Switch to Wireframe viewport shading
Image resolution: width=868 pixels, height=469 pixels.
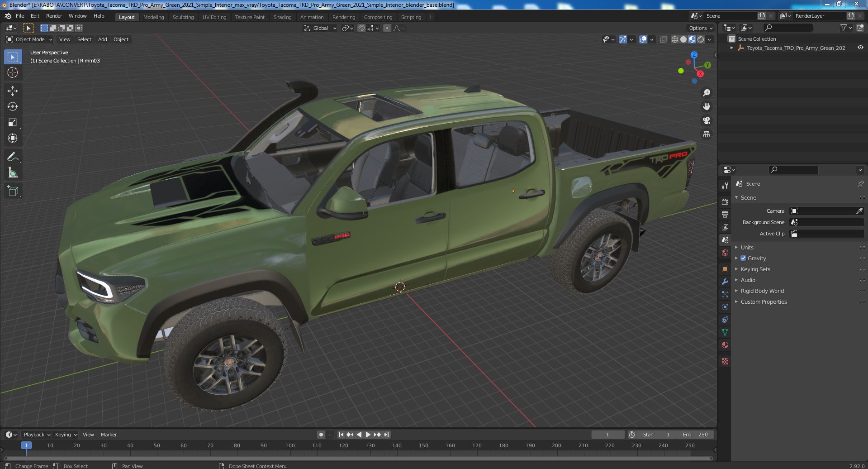coord(674,39)
